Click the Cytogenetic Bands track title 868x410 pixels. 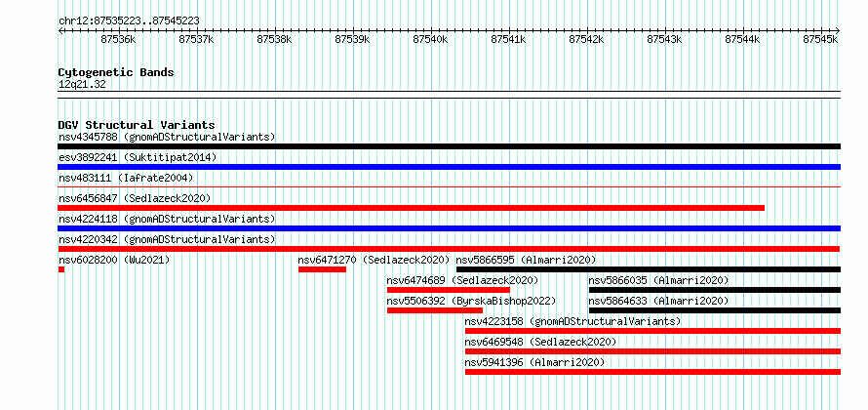click(x=116, y=72)
